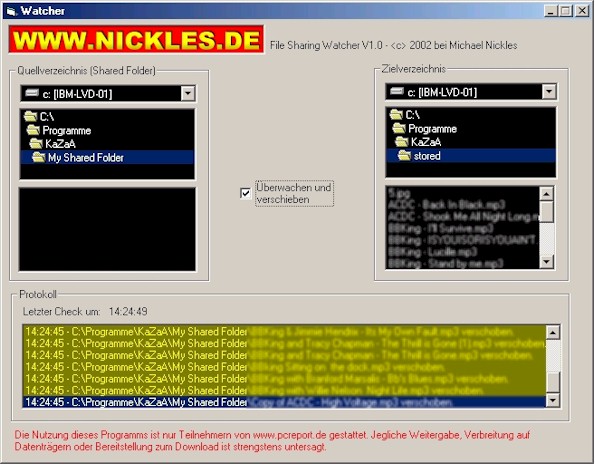Select the Back In Black.mp3 file entry
The height and width of the screenshot is (465, 595).
point(447,205)
